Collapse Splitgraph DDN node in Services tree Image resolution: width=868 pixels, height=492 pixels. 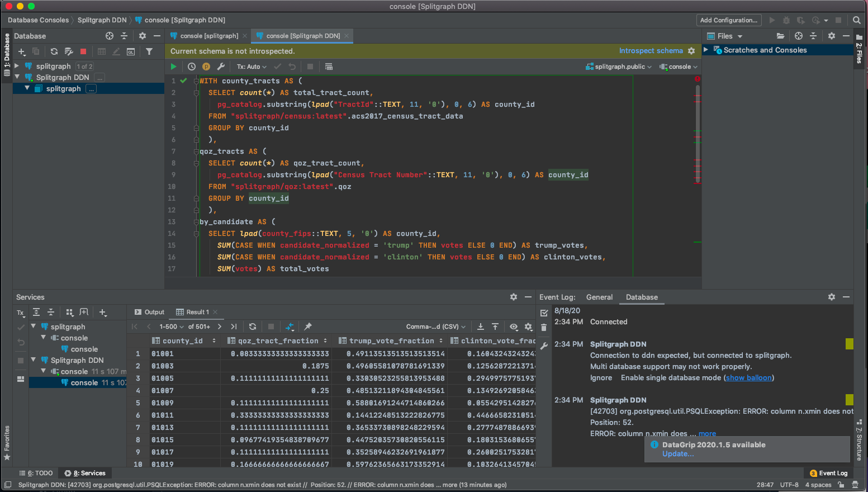click(x=33, y=360)
